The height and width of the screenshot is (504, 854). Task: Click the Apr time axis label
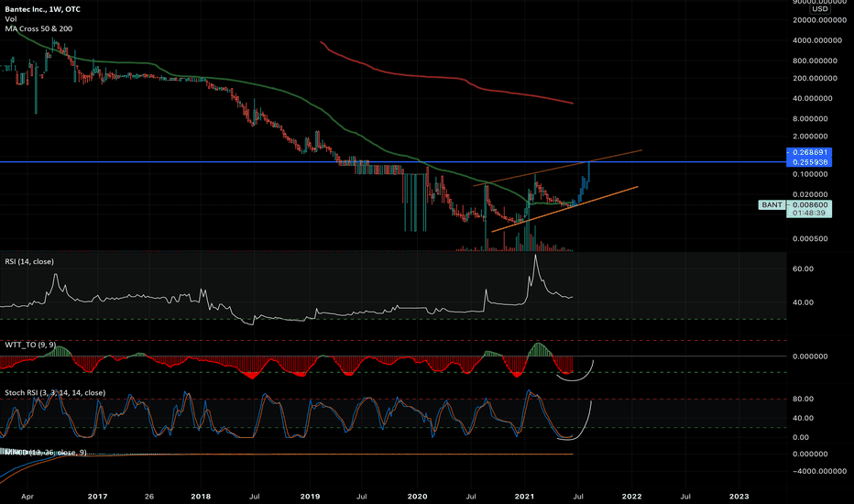[27, 497]
